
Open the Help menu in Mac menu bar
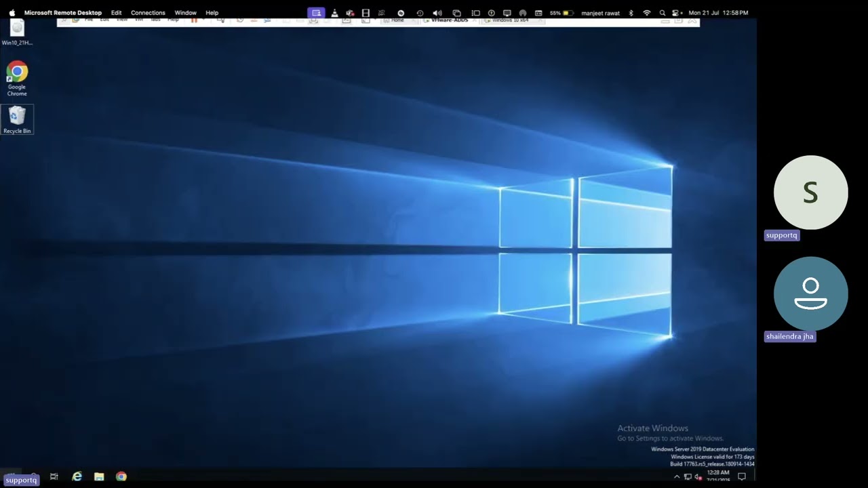(x=212, y=12)
